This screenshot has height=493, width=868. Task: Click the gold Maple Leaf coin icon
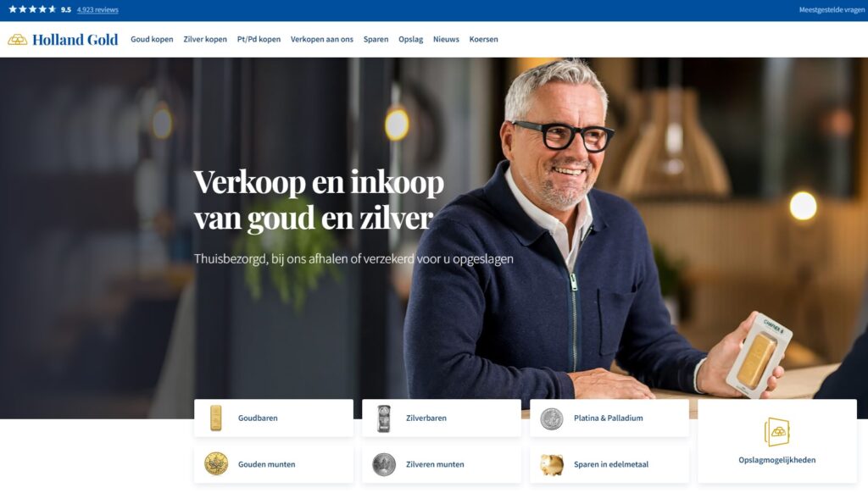pos(216,463)
